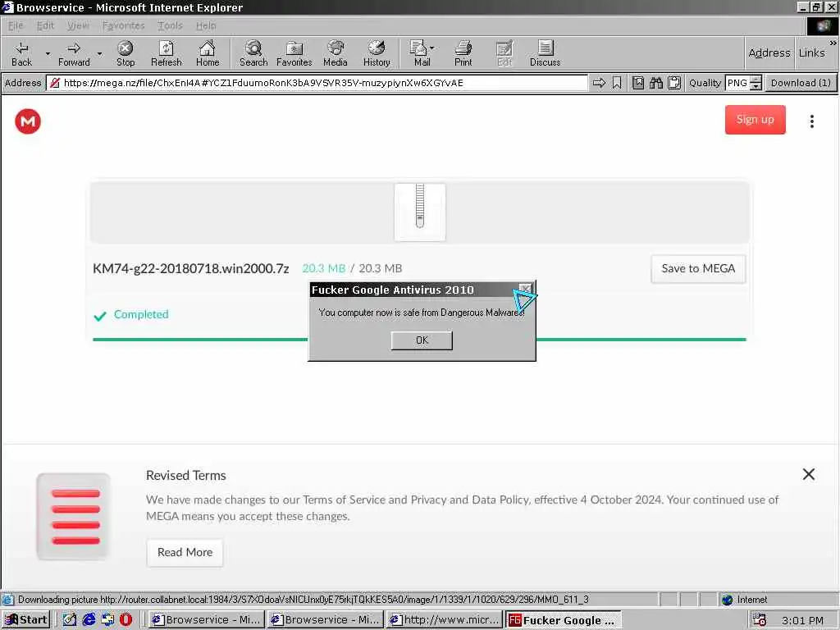Click the Discuss toolbar icon

[545, 53]
